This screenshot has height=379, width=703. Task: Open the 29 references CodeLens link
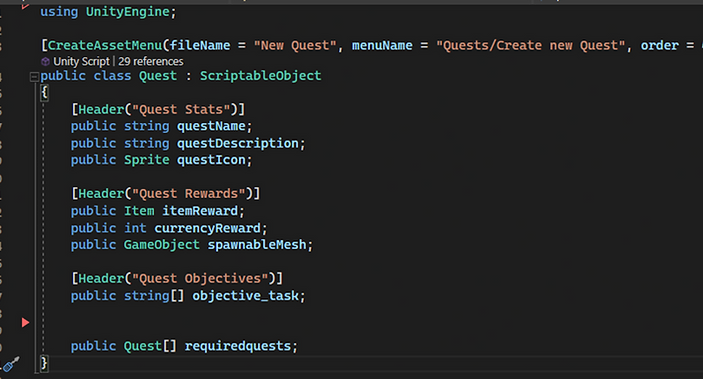[x=151, y=61]
